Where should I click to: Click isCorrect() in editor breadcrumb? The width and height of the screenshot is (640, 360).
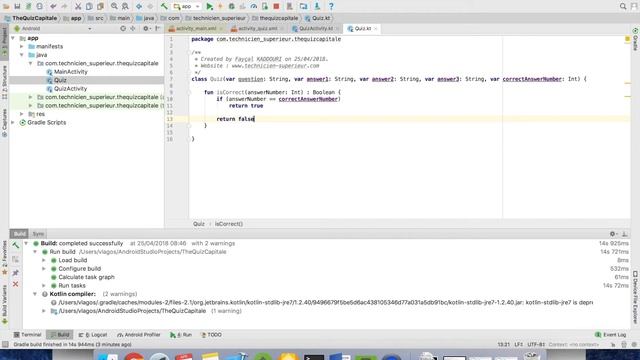229,224
